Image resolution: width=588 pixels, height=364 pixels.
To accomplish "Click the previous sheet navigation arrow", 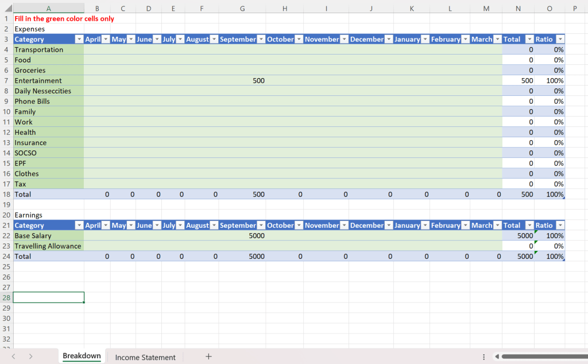I will [13, 357].
